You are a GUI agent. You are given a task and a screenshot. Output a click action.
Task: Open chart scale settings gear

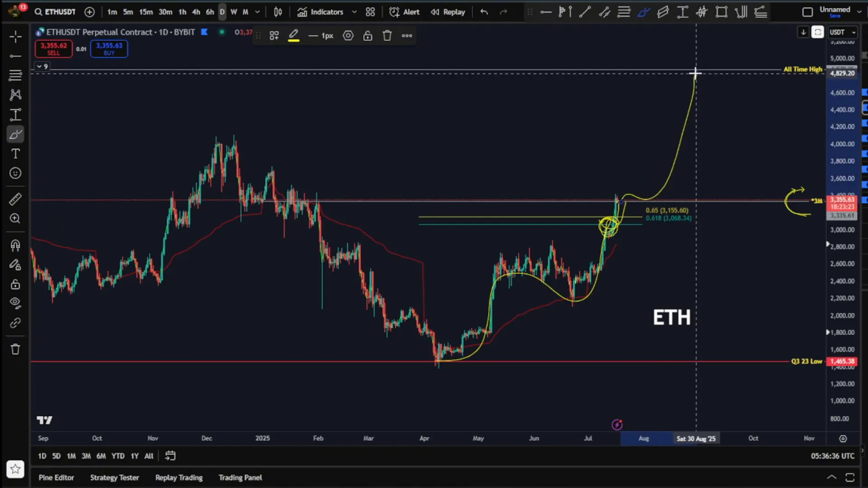coord(843,438)
